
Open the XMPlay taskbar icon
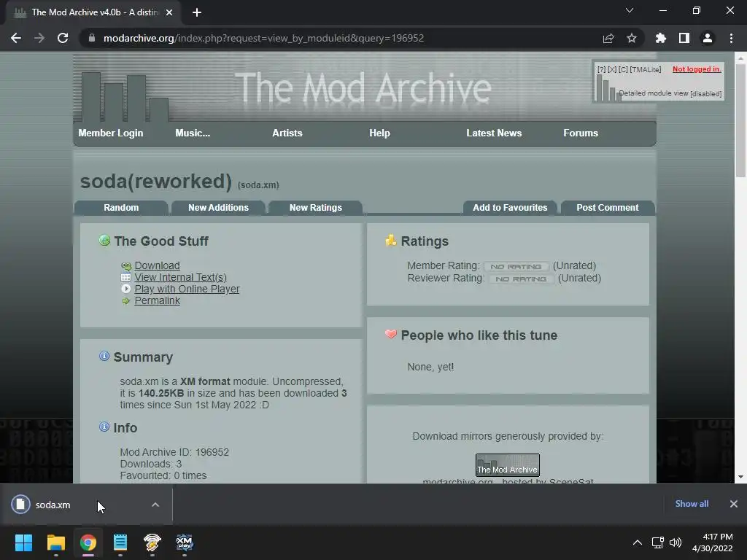tap(185, 542)
